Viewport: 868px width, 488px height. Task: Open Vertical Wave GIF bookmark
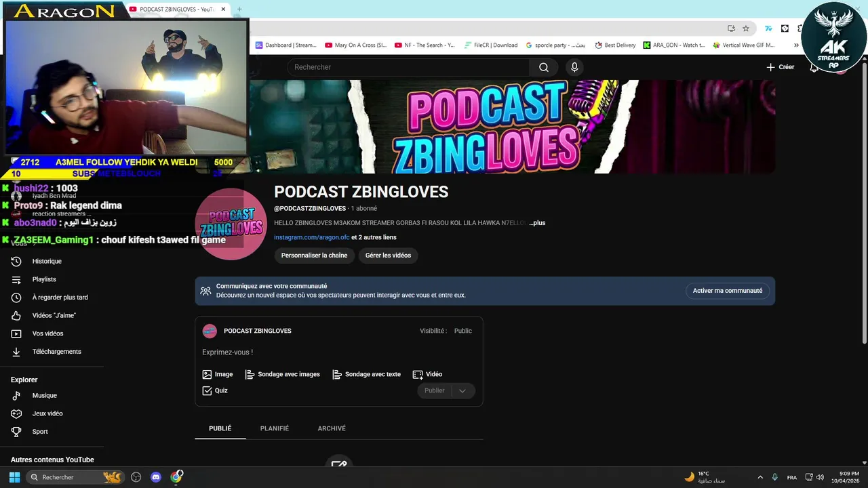[x=744, y=45]
